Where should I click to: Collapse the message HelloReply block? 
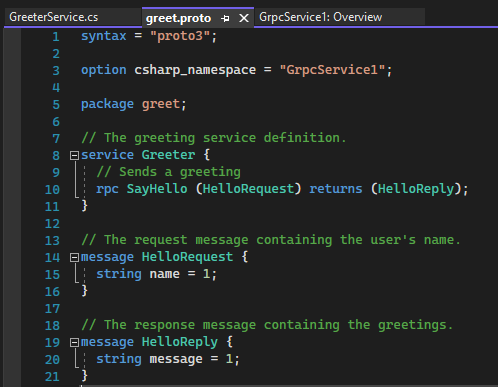[74, 342]
